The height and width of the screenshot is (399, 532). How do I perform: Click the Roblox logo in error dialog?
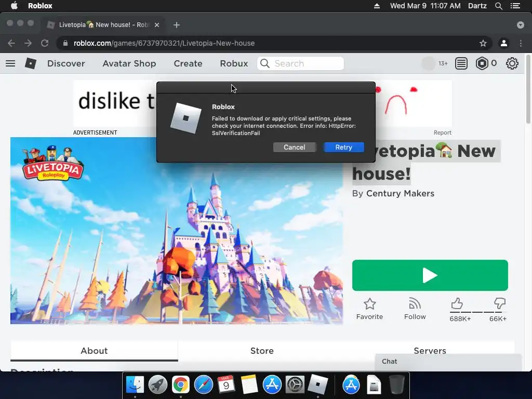coord(185,118)
